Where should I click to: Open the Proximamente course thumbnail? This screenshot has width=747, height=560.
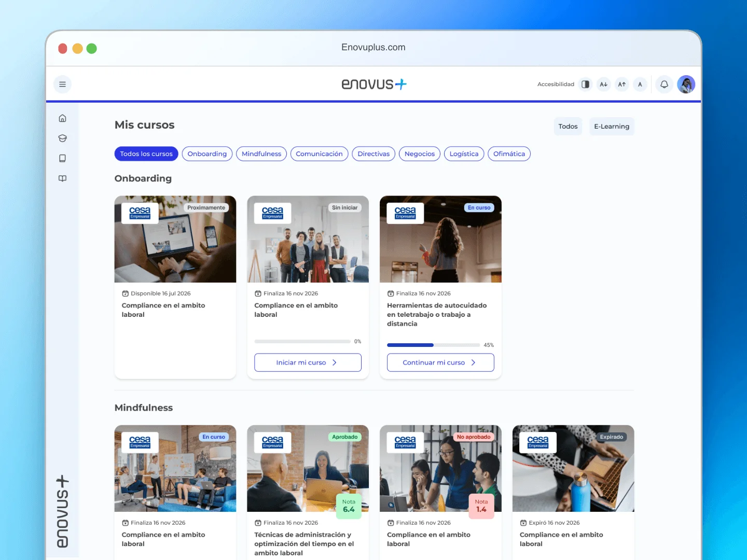point(175,239)
